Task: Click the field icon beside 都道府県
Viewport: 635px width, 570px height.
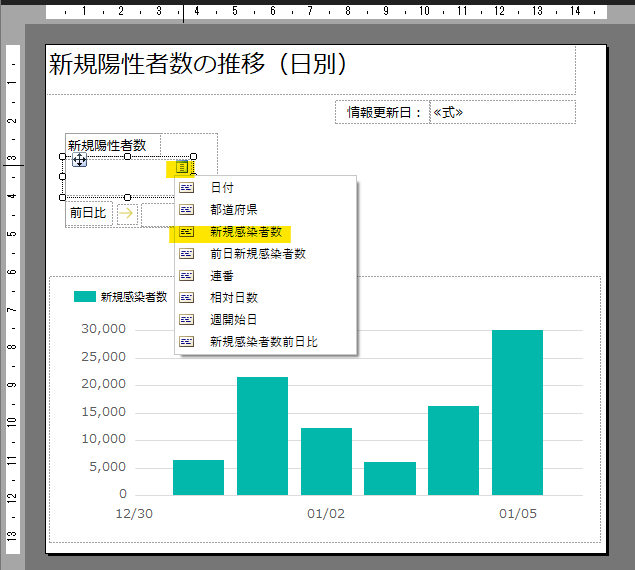Action: (186, 210)
